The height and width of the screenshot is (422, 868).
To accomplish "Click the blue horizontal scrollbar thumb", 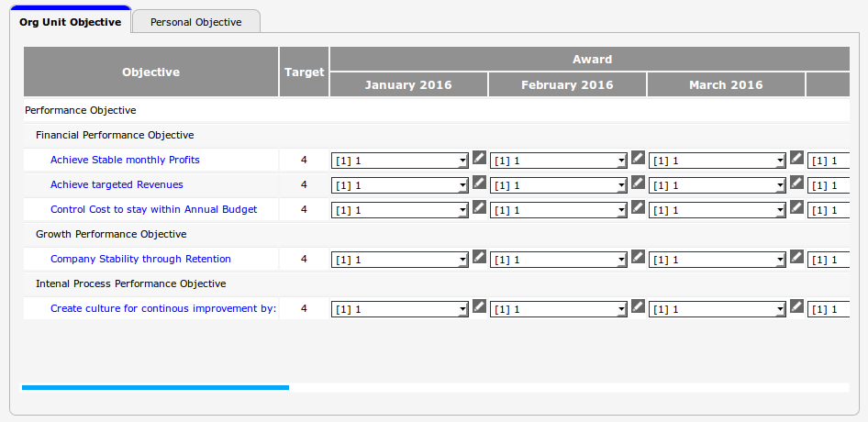I will click(155, 387).
